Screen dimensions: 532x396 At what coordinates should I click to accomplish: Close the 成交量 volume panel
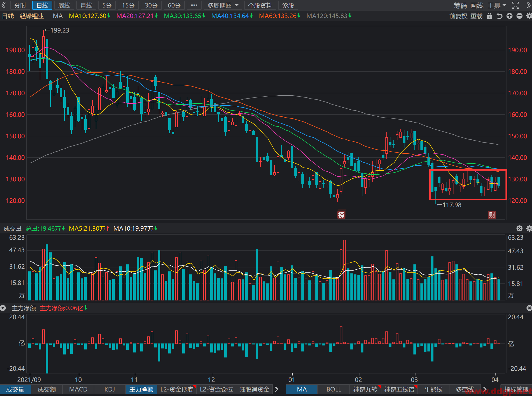click(x=519, y=228)
